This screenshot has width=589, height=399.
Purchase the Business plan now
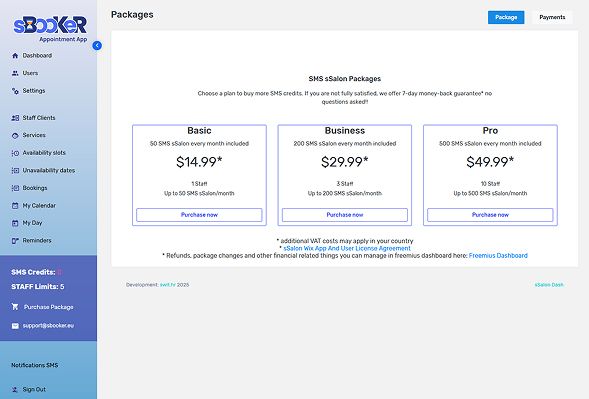(x=345, y=215)
